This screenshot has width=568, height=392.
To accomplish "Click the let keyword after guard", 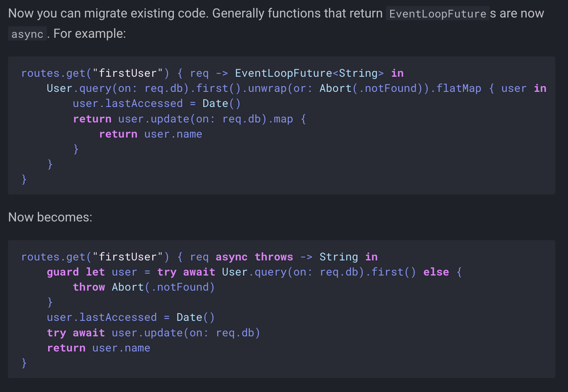I will tap(95, 272).
